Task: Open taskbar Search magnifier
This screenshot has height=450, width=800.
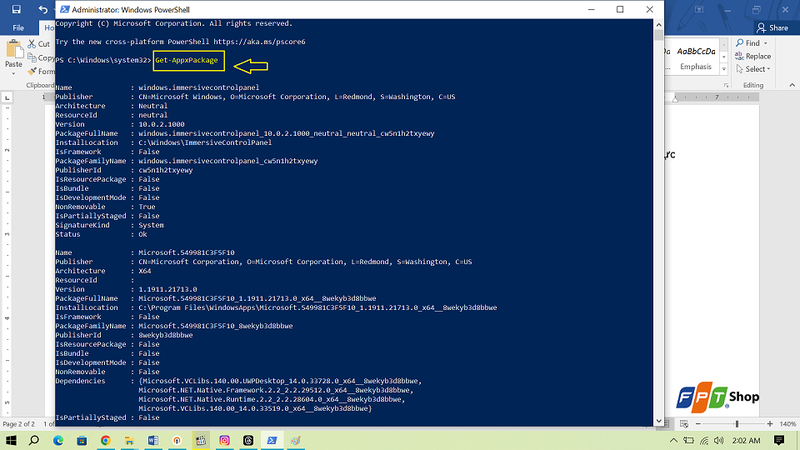Action: [34, 440]
